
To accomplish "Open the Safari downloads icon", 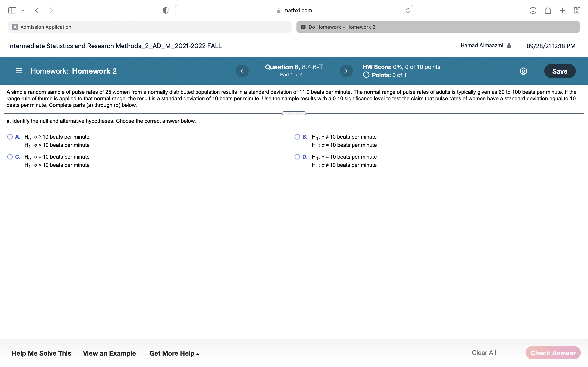I will pyautogui.click(x=533, y=10).
